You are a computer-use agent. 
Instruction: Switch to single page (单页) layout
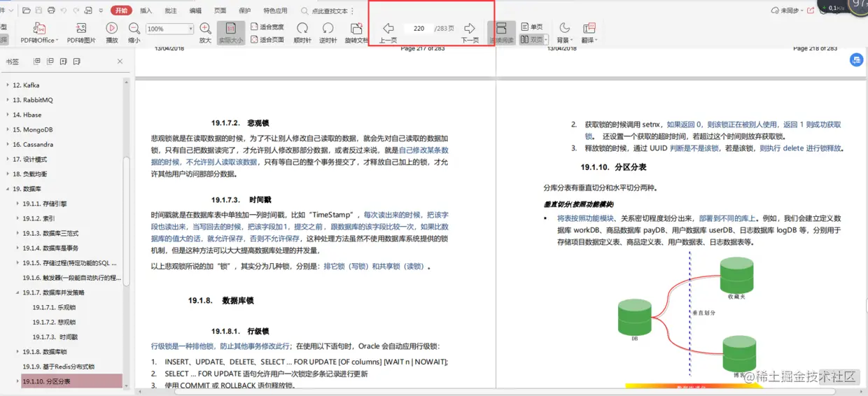tap(532, 27)
